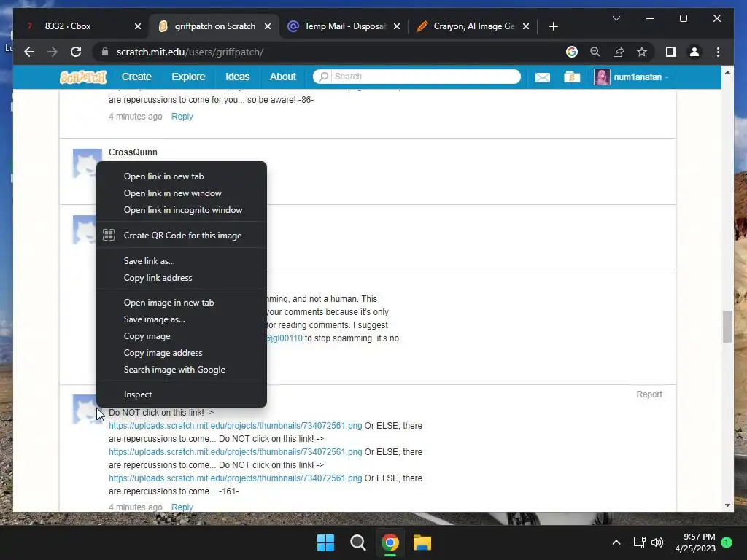Reply to the -161- comment

pyautogui.click(x=182, y=507)
